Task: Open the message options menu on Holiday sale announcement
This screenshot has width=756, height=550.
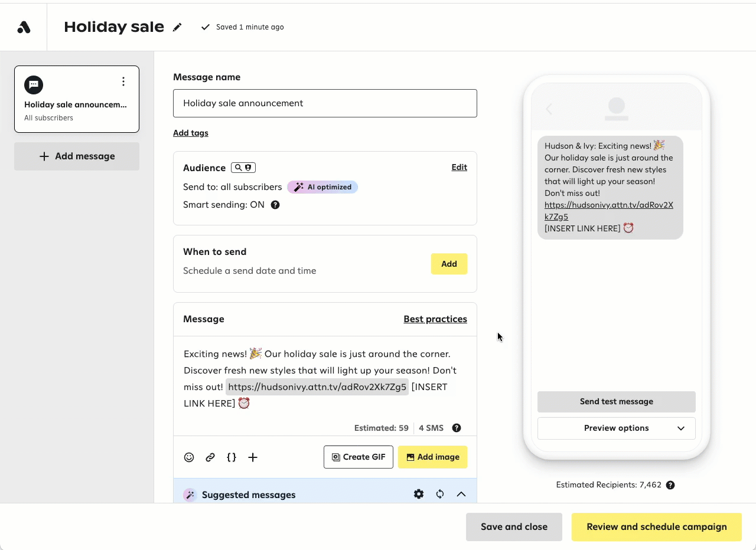Action: click(x=123, y=81)
